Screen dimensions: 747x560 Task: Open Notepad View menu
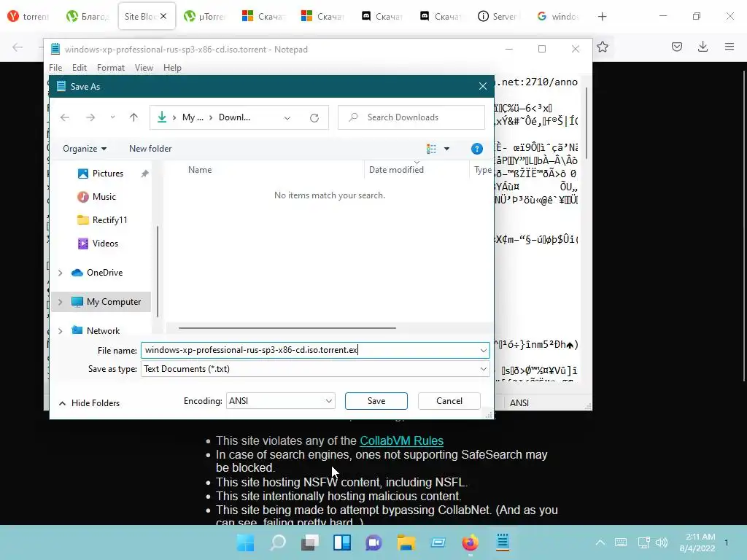click(x=144, y=68)
